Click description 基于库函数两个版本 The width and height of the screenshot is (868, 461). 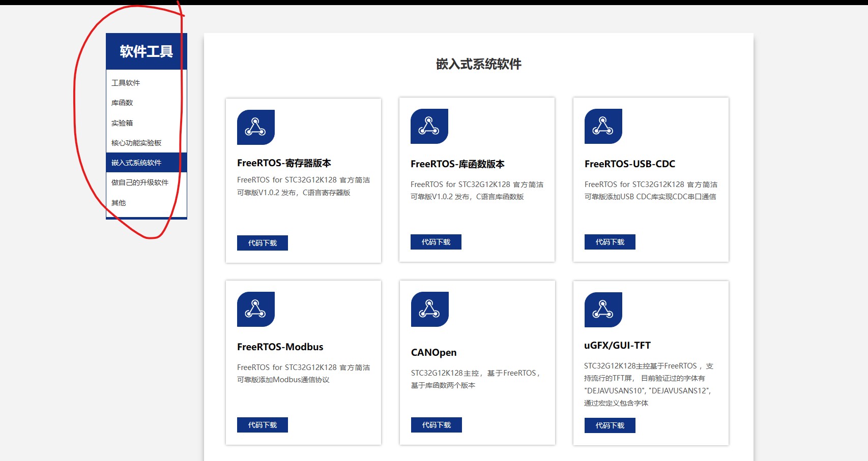coord(476,379)
